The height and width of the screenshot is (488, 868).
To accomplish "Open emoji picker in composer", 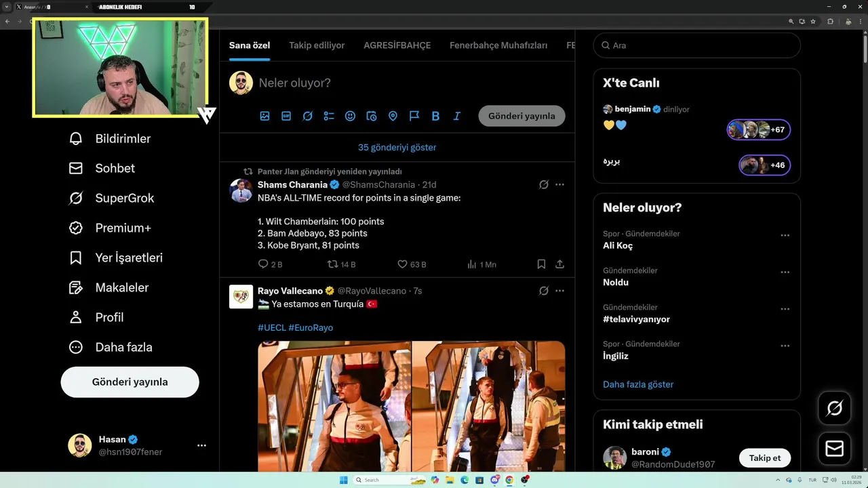I will [x=350, y=116].
